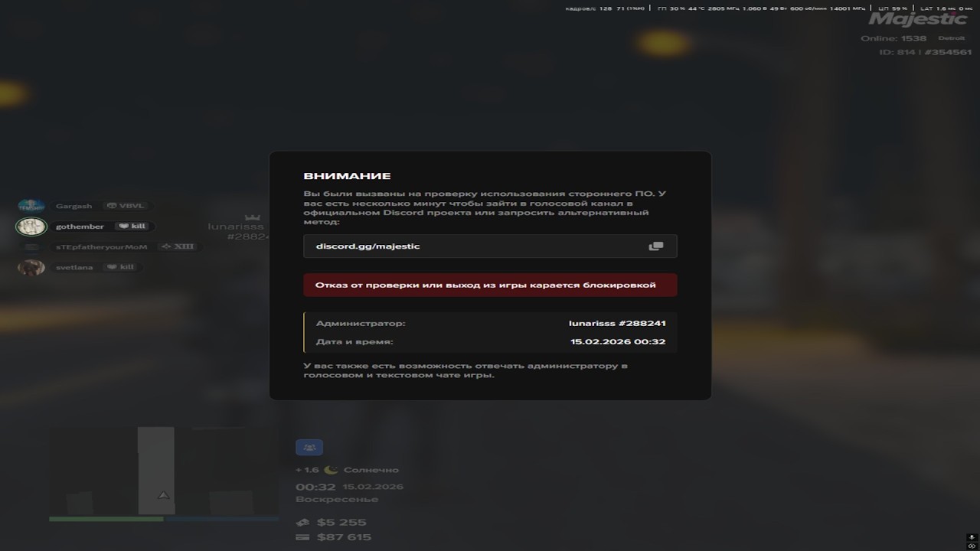Click the microphone icon in the bottom-right corner
Screen dimensions: 980x551
pos(971,537)
